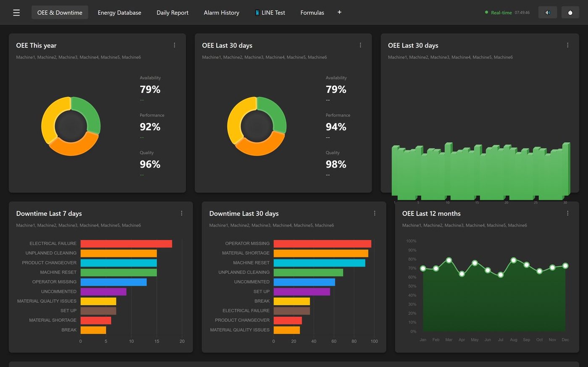
Task: Click the 79% Availability value in OEE This year
Action: [x=150, y=89]
